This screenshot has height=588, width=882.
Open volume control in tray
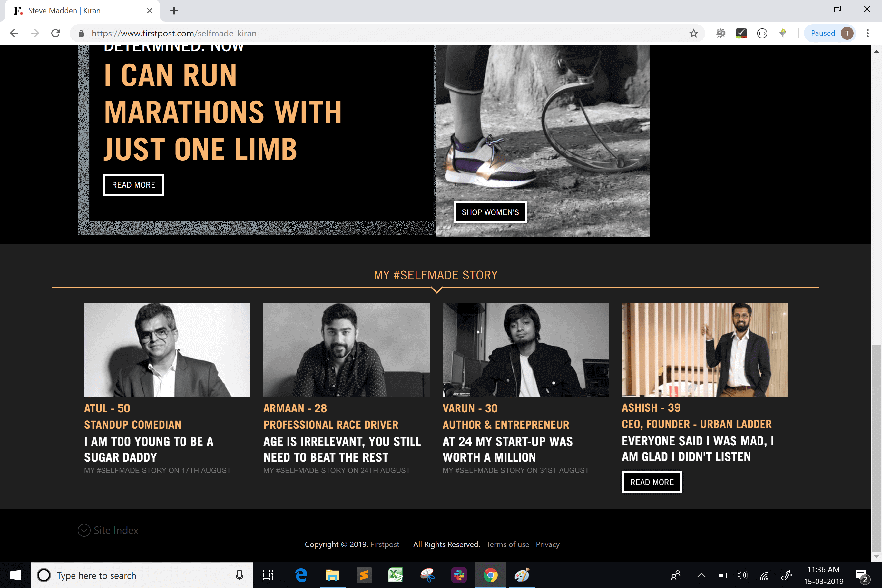(x=742, y=575)
